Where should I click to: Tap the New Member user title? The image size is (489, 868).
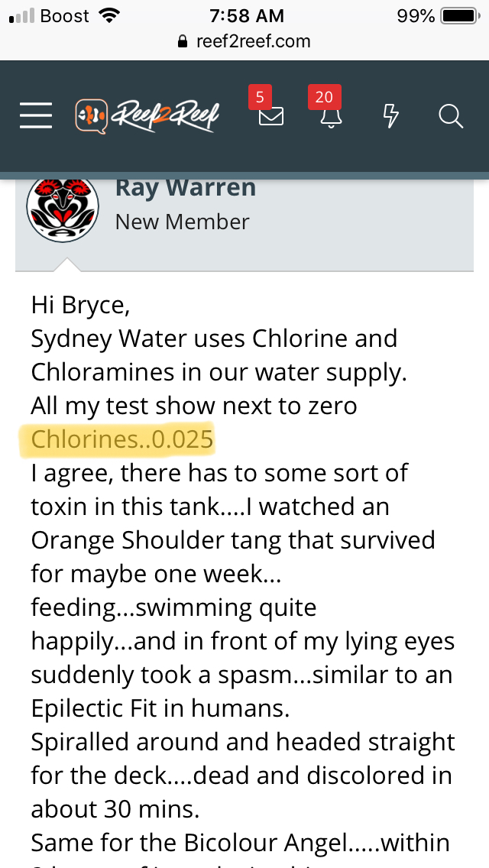point(182,222)
